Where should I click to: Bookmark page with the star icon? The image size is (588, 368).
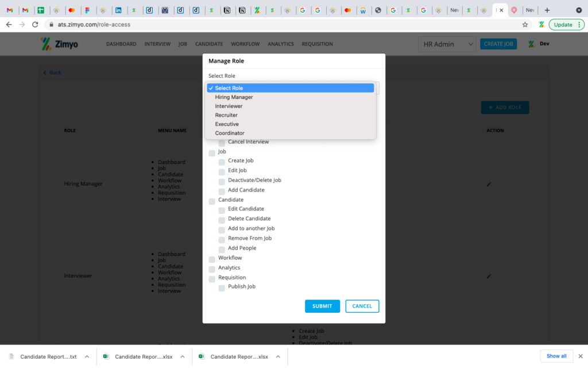(525, 24)
